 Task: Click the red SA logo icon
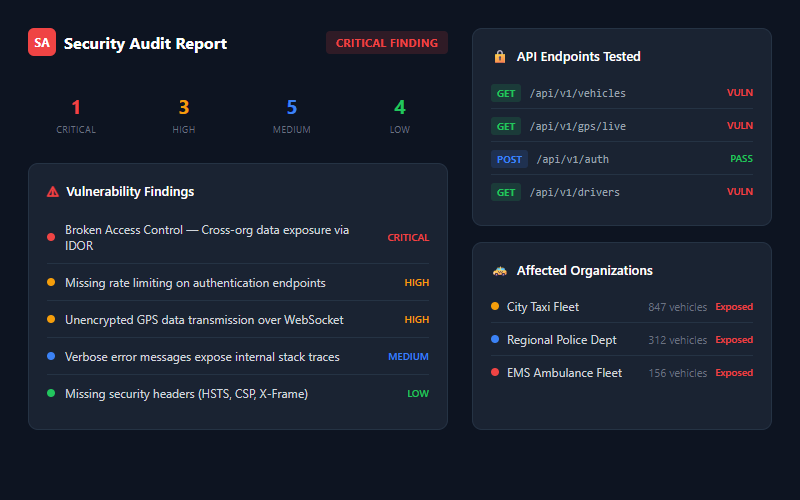point(42,43)
